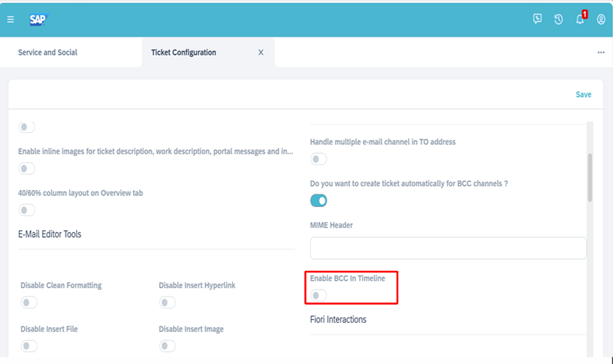The height and width of the screenshot is (364, 613).
Task: Click the MIME Header input field
Action: point(448,248)
